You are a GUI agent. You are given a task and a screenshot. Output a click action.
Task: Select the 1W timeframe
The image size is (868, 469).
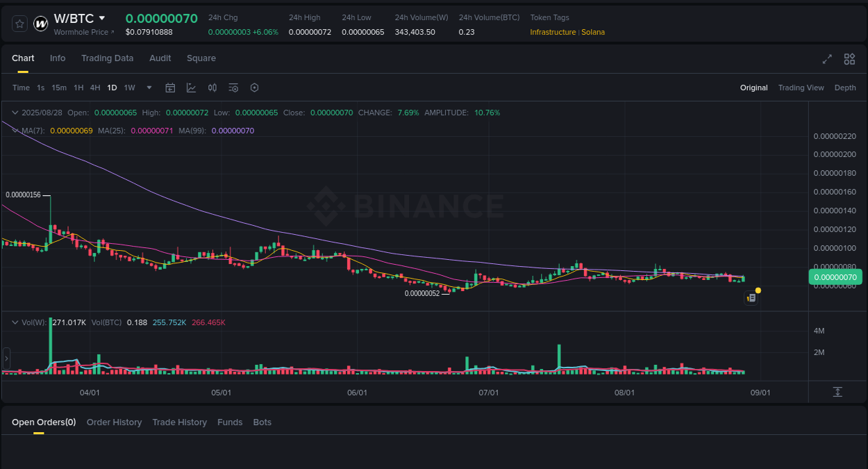129,88
